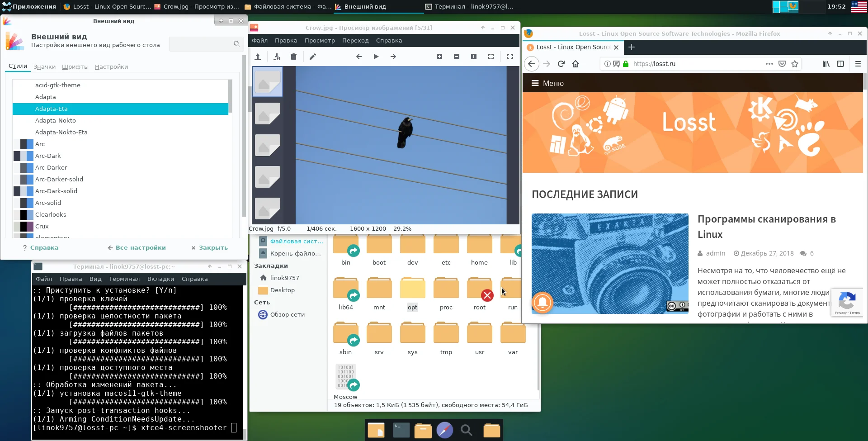The width and height of the screenshot is (868, 441).
Task: Toggle fullscreen mode in the image viewer
Action: click(x=510, y=57)
